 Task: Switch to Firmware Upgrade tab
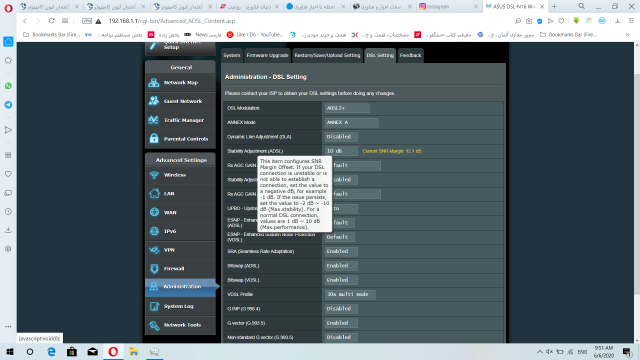[x=267, y=56]
